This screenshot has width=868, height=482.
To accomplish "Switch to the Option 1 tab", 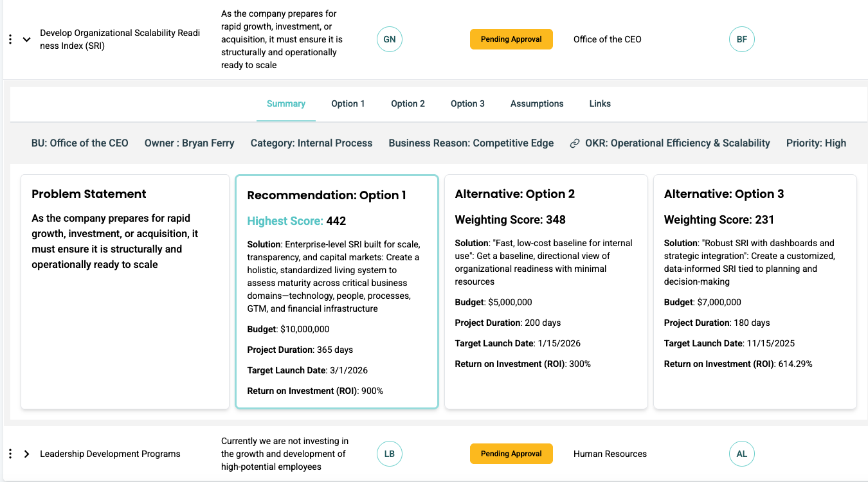I will click(348, 103).
